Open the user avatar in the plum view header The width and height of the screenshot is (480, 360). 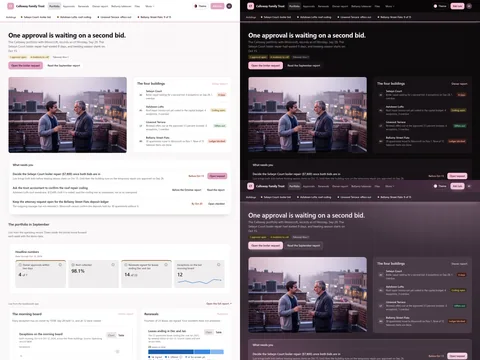point(469,186)
